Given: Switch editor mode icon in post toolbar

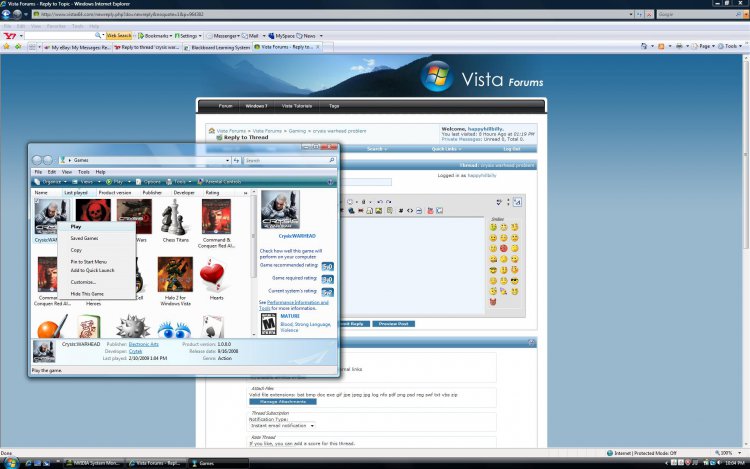Looking at the screenshot, I should [517, 202].
